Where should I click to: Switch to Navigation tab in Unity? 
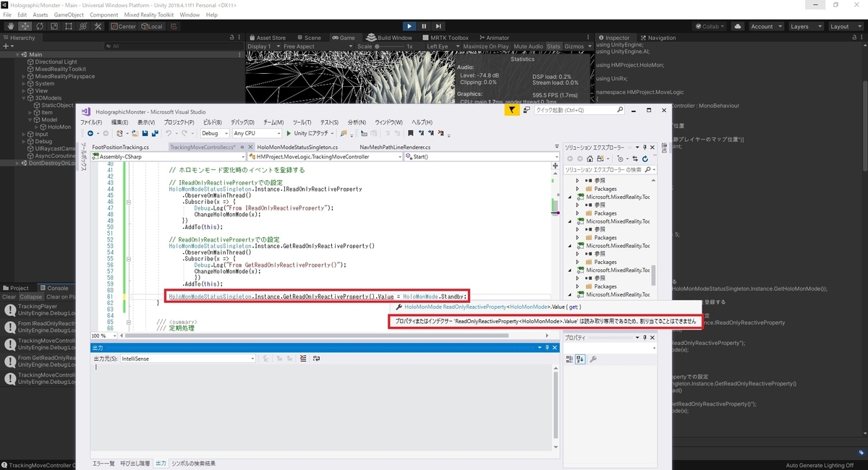658,38
